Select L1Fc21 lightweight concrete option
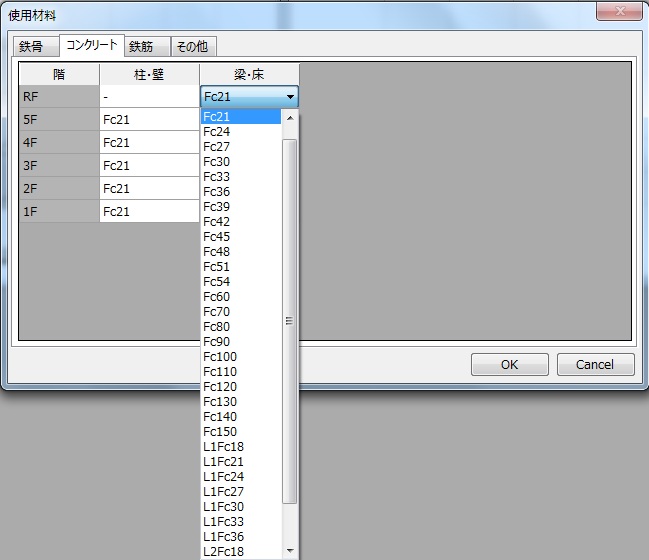 [x=241, y=461]
